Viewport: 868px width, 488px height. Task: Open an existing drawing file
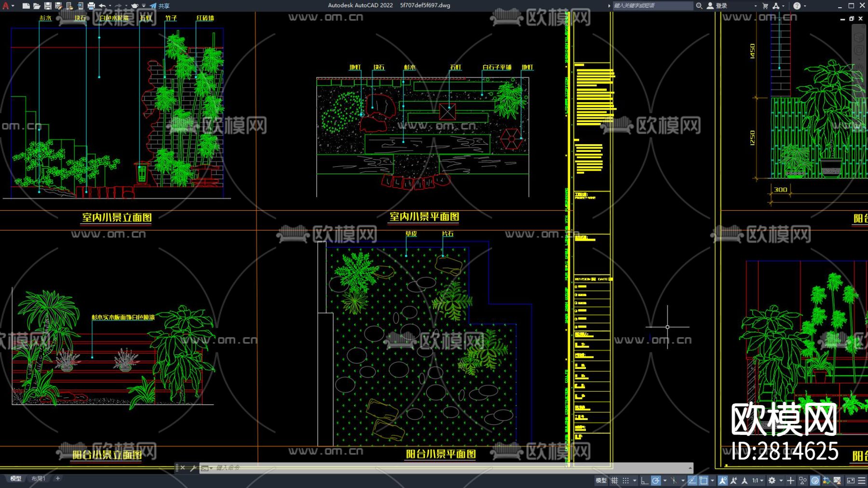(37, 6)
